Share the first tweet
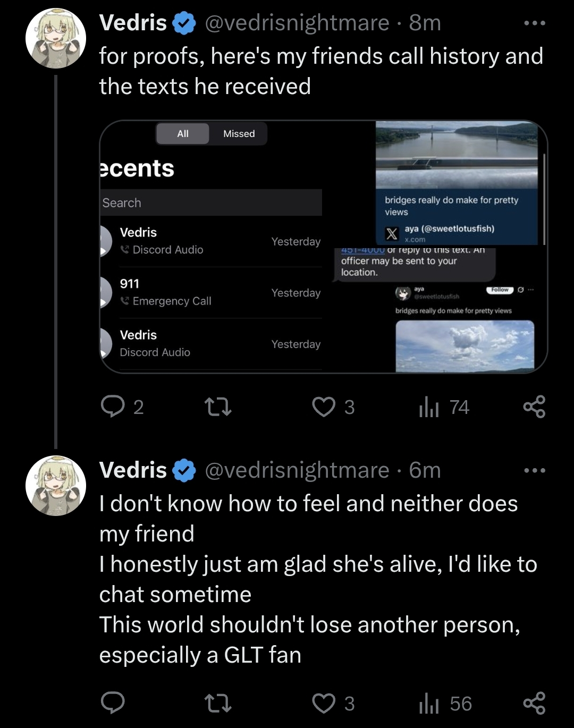 tap(534, 407)
